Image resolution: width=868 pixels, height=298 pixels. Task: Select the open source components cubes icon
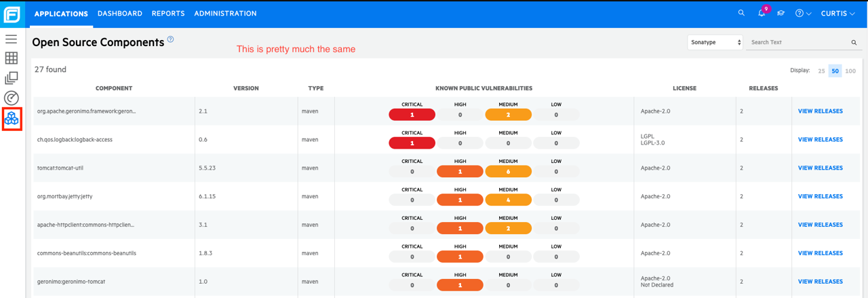(12, 119)
